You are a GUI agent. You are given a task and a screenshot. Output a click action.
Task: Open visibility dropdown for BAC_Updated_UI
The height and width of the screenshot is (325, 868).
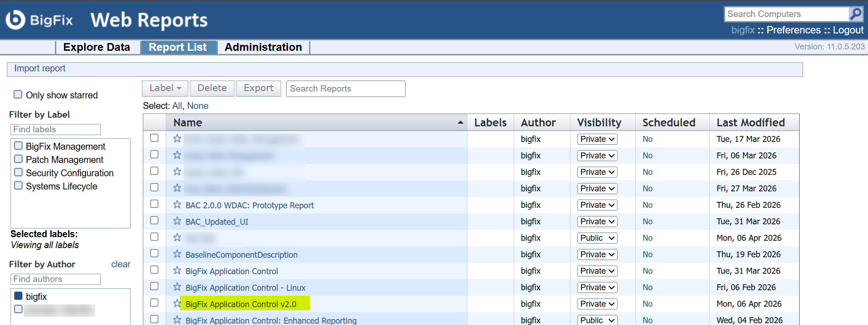pyautogui.click(x=597, y=222)
